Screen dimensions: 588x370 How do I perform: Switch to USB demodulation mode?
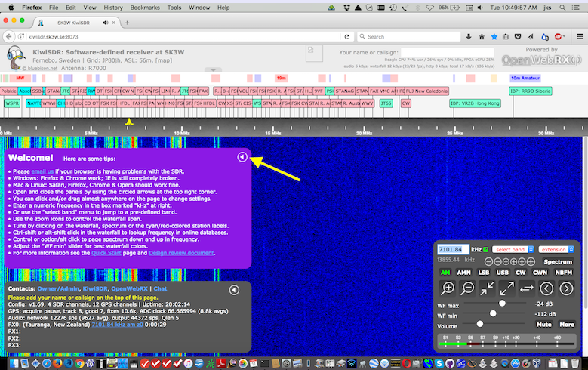coord(503,272)
